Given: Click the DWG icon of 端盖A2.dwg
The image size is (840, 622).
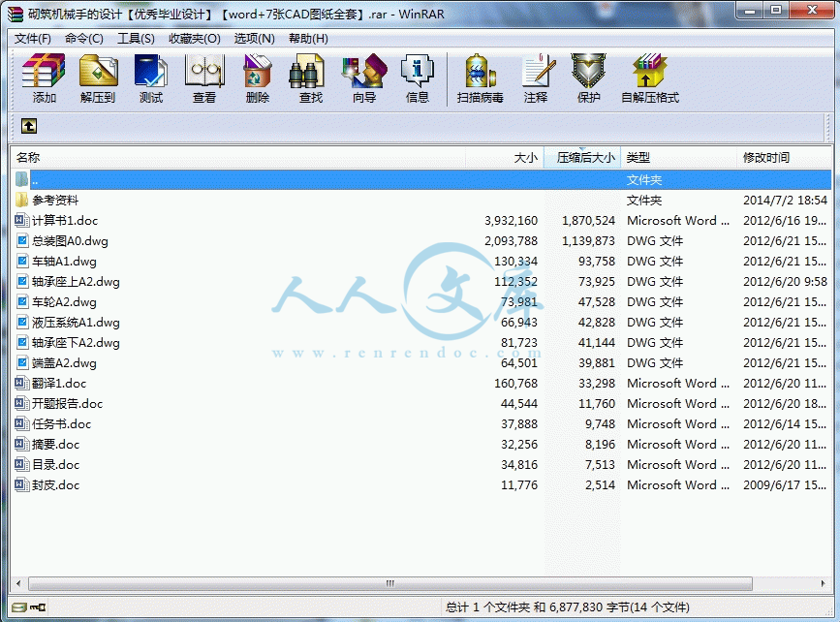Looking at the screenshot, I should [22, 362].
